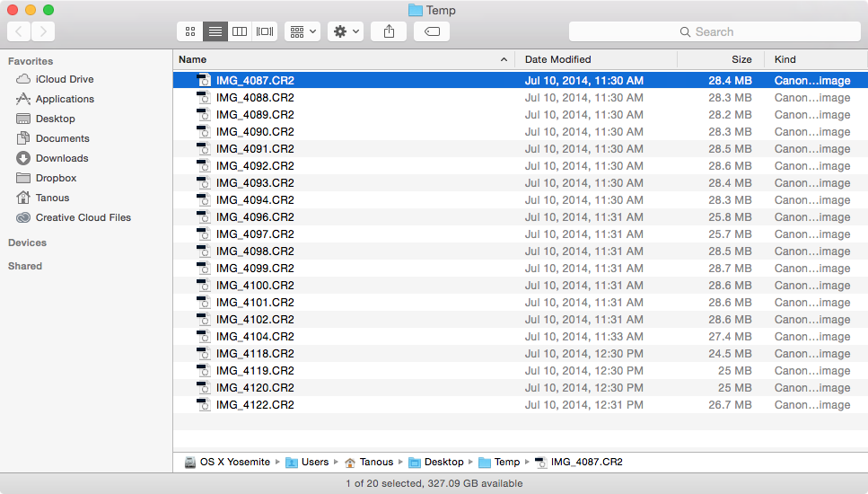
Task: Select the file name IMG_4120.CR2
Action: click(x=255, y=388)
